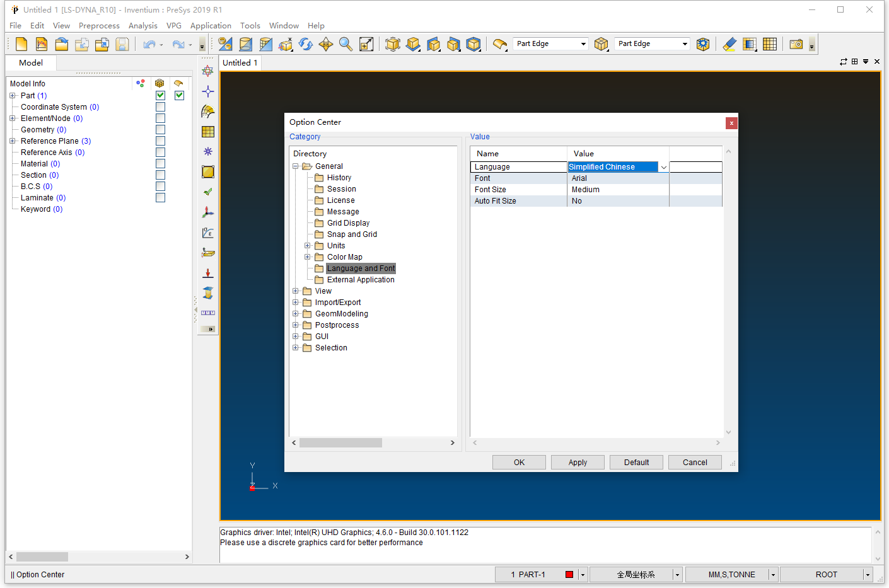
Task: Enable the Material checkbox
Action: click(x=160, y=164)
